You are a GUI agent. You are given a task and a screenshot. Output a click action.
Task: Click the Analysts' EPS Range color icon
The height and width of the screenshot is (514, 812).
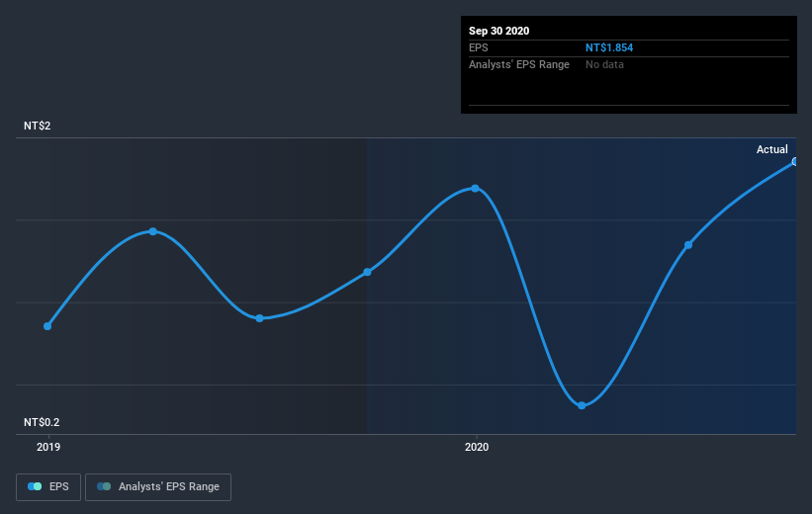point(104,486)
